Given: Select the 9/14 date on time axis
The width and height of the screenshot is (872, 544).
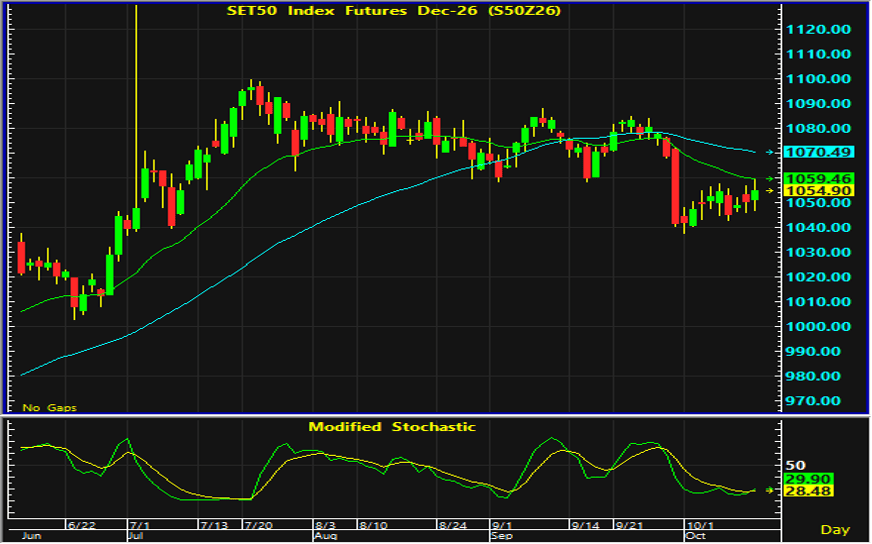Looking at the screenshot, I should [x=586, y=526].
